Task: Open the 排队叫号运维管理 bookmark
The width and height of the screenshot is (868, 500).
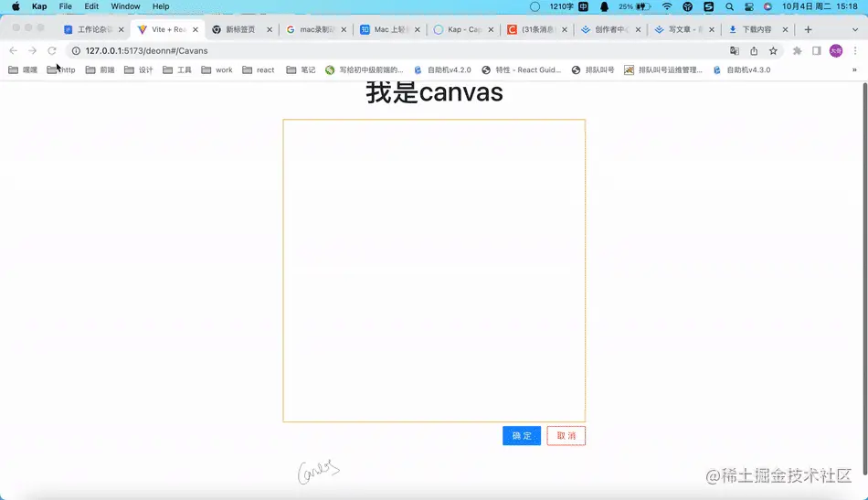Action: 663,69
